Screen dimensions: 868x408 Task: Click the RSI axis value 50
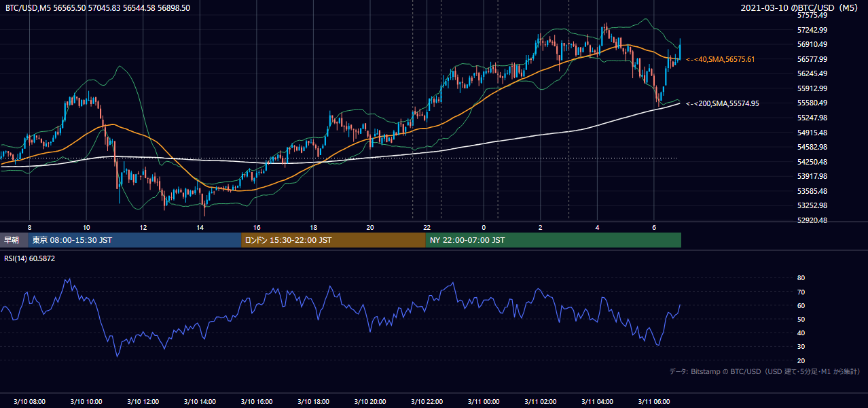coord(801,319)
